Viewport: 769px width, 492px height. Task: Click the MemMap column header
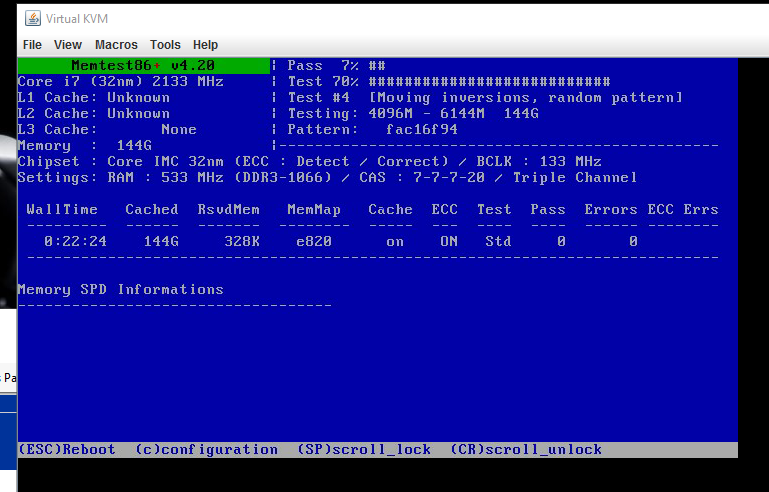[x=314, y=209]
